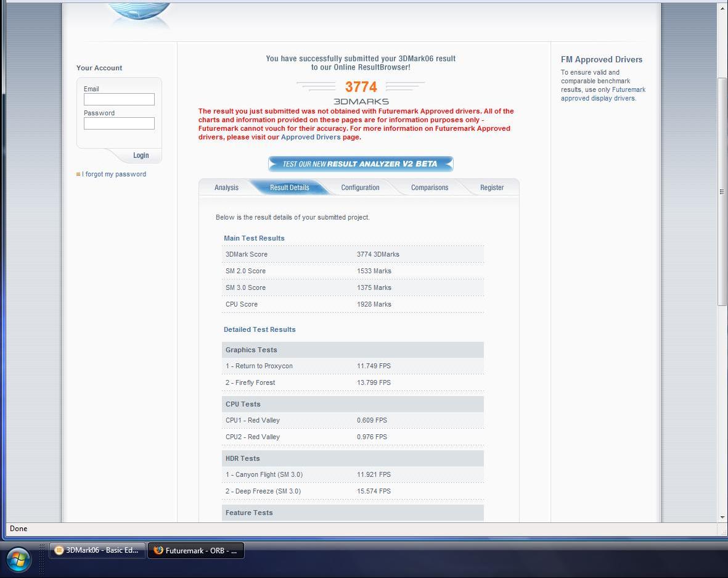Click the '11.749 FPS' value
This screenshot has height=578, width=728.
(374, 366)
